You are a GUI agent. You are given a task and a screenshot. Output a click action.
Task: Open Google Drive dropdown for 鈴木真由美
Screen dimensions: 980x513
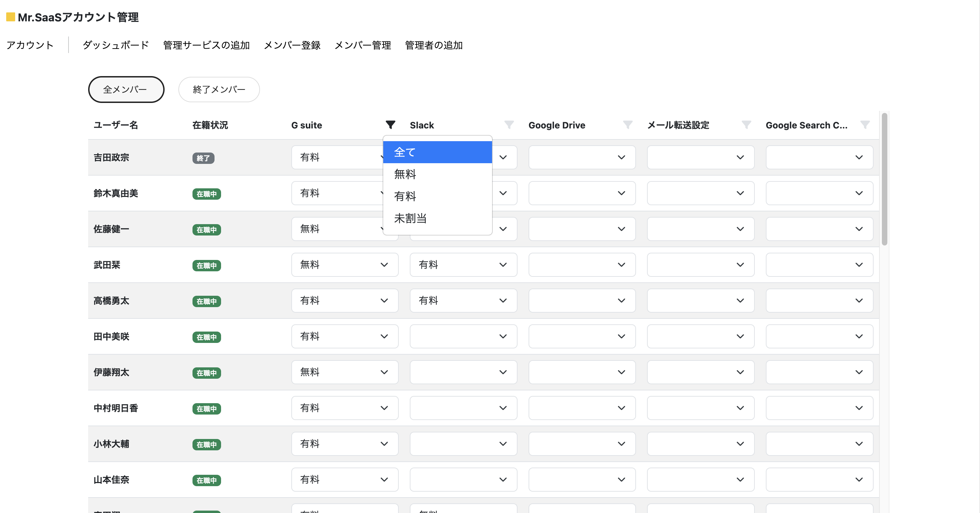click(x=582, y=193)
